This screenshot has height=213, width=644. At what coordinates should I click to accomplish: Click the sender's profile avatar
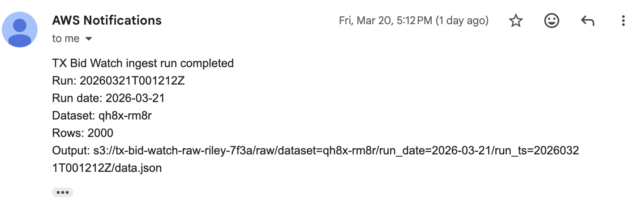coord(20,30)
